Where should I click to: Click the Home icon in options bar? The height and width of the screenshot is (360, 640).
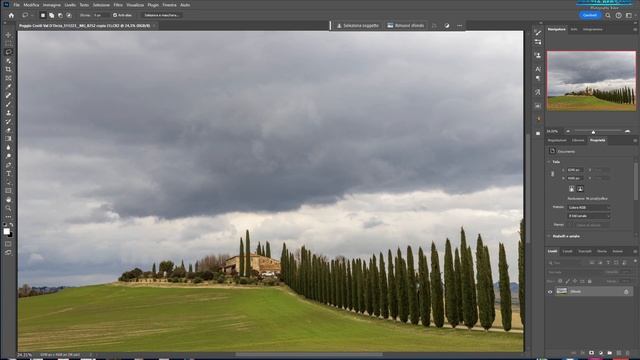click(x=11, y=15)
